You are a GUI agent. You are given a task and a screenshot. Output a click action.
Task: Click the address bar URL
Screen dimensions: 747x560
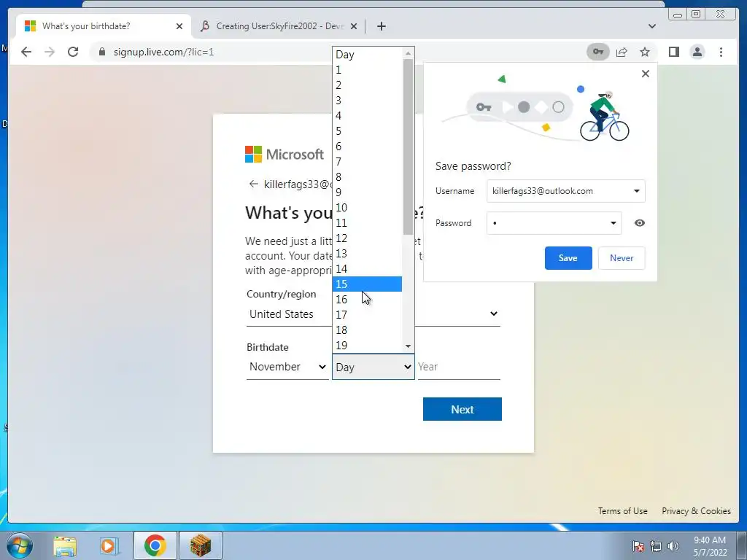[x=163, y=52]
